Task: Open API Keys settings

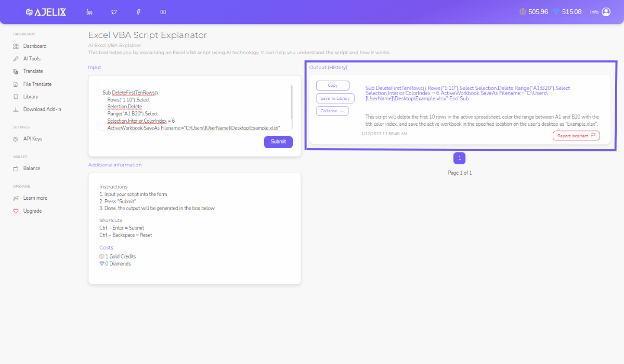Action: [x=33, y=139]
